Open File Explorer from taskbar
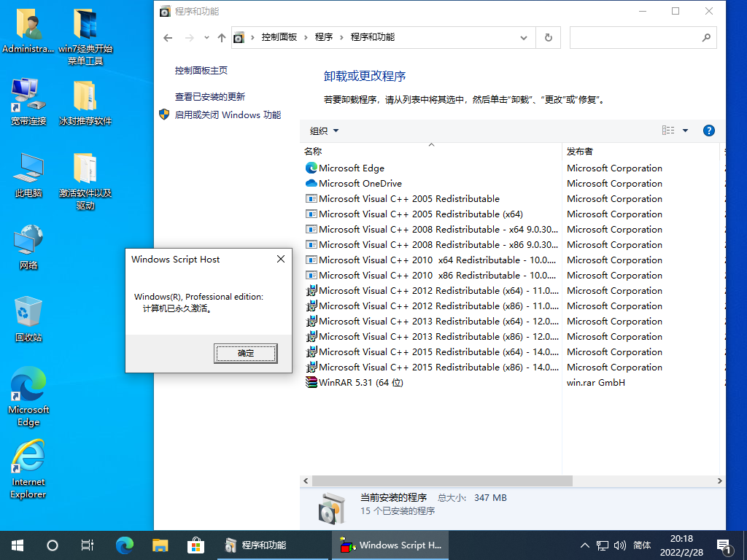Image resolution: width=747 pixels, height=560 pixels. point(160,545)
